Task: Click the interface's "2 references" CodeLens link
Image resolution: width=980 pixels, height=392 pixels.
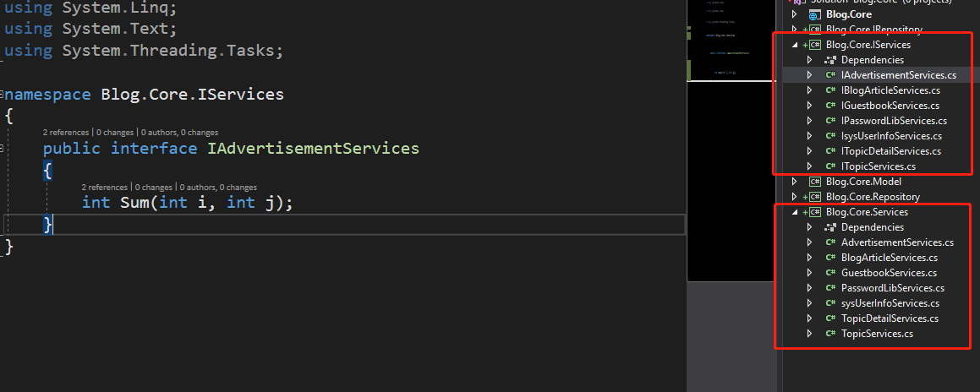Action: (67, 133)
